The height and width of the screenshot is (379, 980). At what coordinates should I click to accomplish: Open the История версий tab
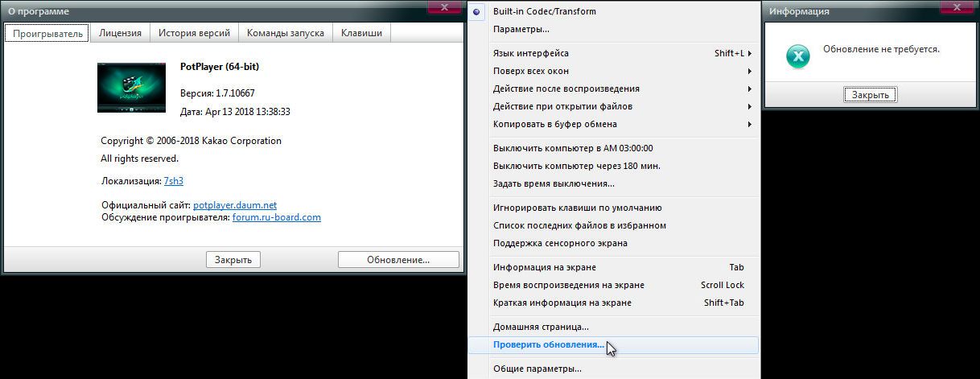tap(194, 33)
